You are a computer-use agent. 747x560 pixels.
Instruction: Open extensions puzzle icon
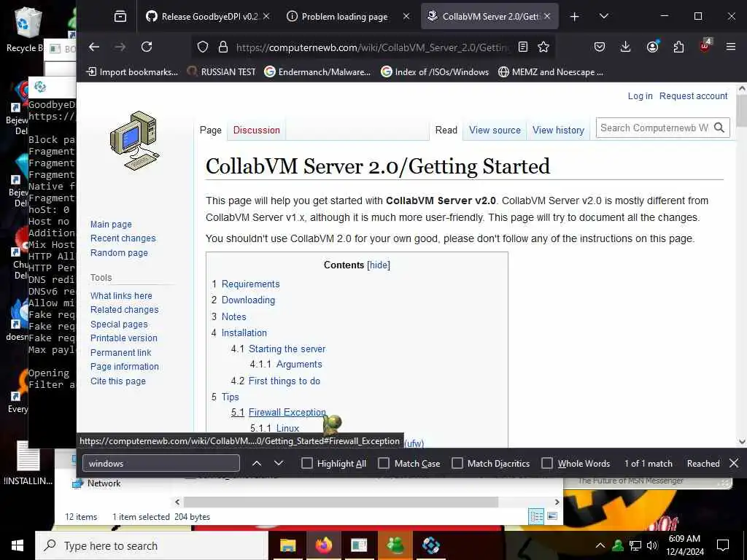678,47
